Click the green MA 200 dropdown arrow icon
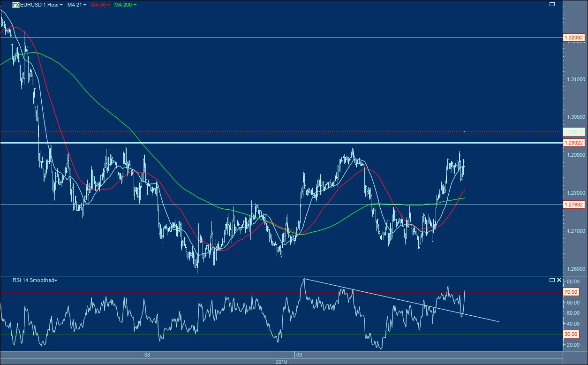Viewport: 588px width, 365px height. (134, 4)
